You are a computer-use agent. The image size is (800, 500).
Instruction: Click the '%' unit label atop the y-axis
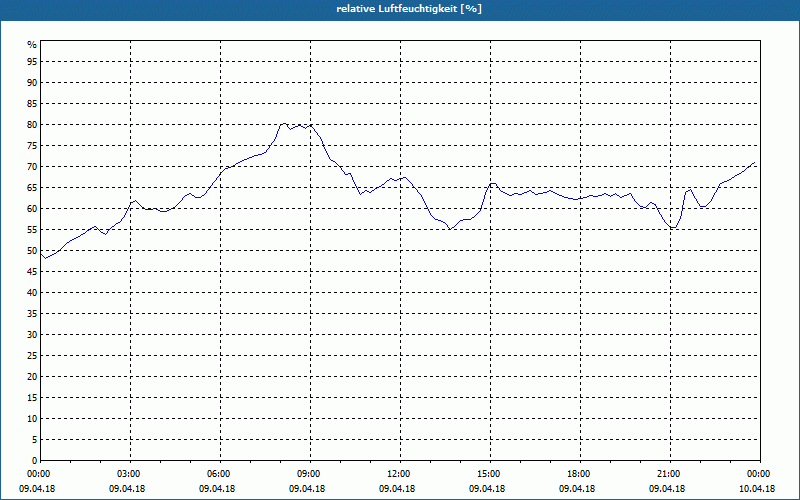pos(32,45)
